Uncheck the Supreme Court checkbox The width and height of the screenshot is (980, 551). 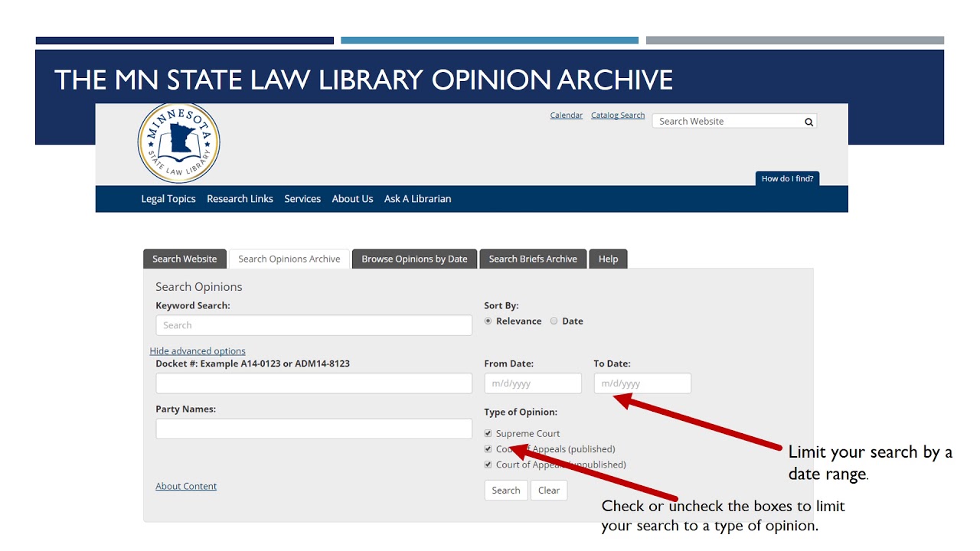(x=488, y=433)
